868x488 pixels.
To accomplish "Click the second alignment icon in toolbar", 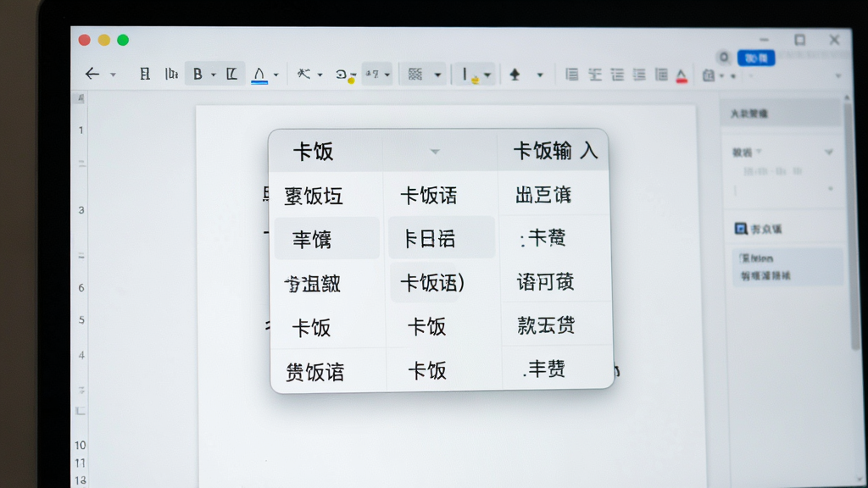I will [x=595, y=75].
